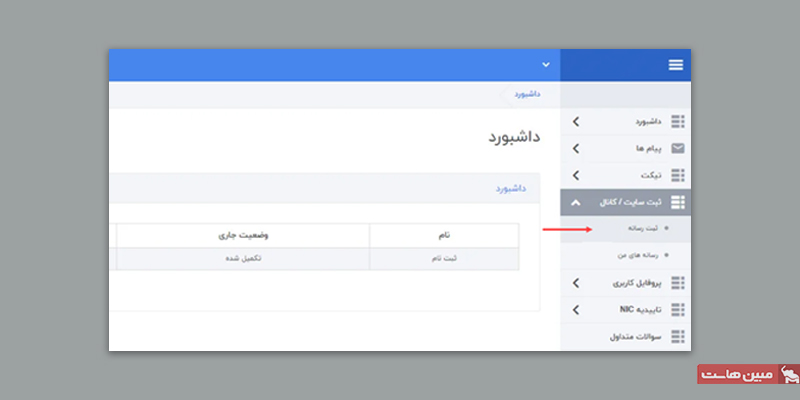This screenshot has width=800, height=400.
Task: Expand the داشبورد sidebar chevron
Action: click(576, 121)
